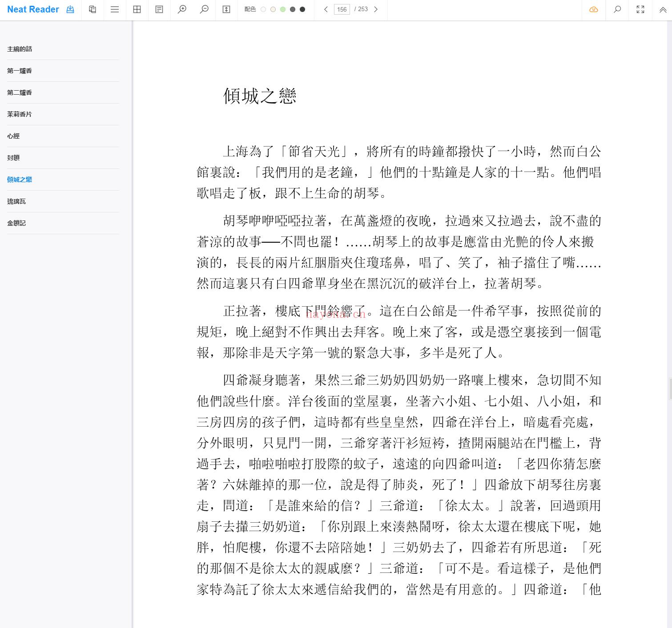Select the dark gray color theme swatch
The image size is (672, 628).
293,9
